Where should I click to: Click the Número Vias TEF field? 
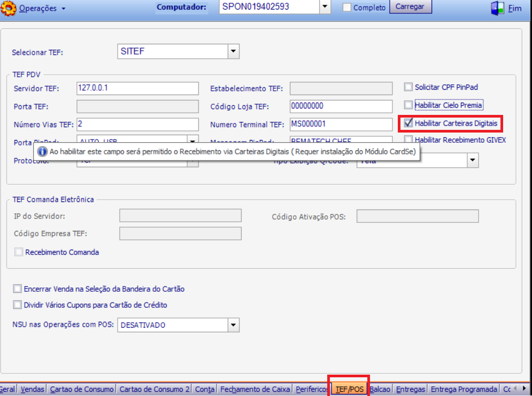tap(137, 124)
